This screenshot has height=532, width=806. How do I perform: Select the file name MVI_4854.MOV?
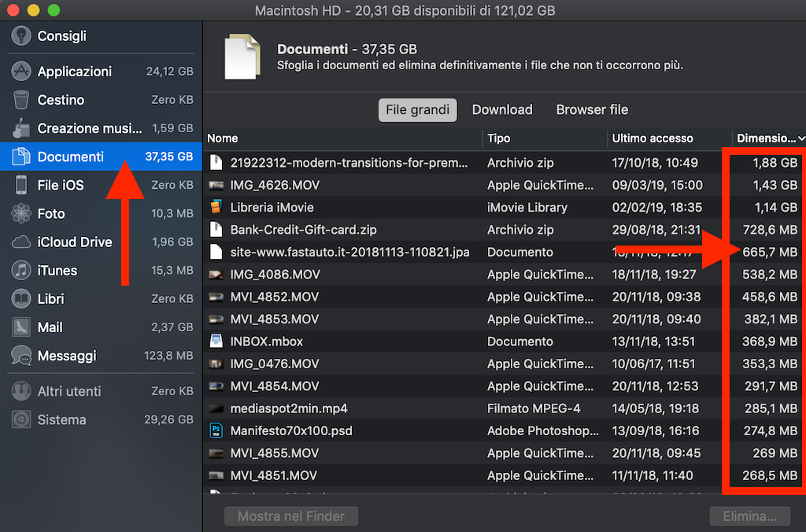click(275, 386)
